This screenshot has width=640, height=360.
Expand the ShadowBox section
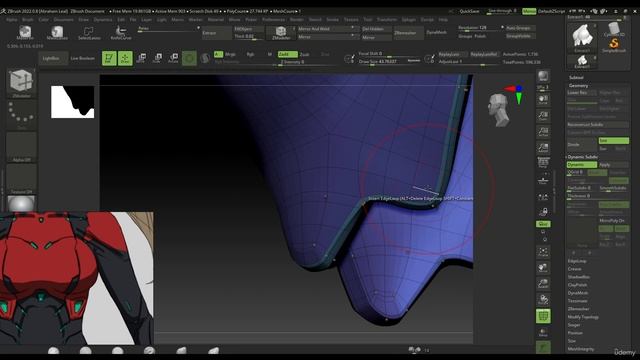pyautogui.click(x=578, y=277)
